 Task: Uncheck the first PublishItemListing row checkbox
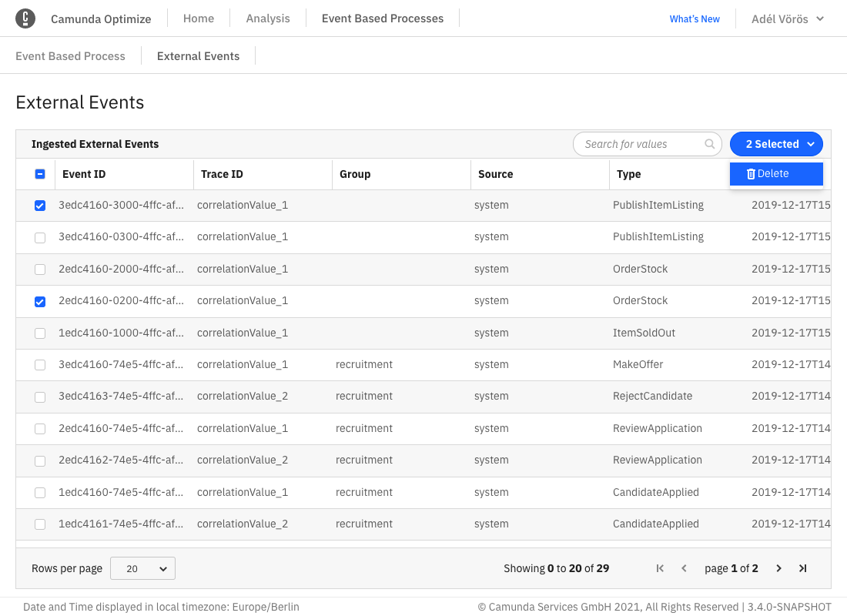(x=40, y=206)
